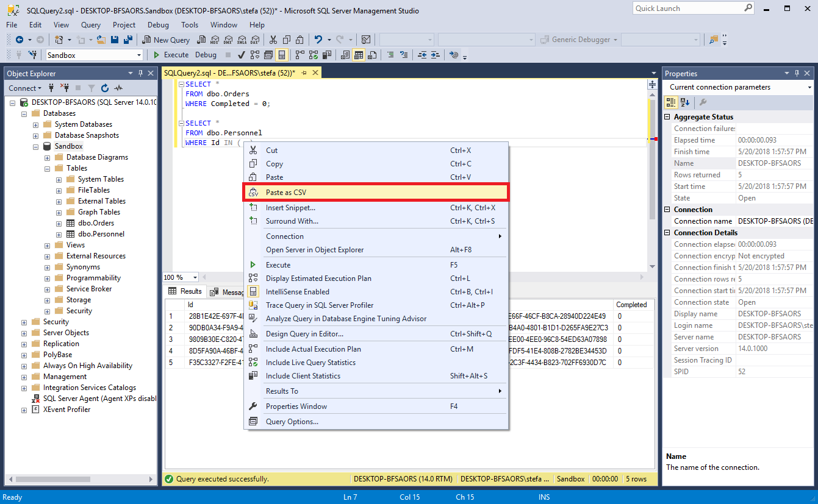Screen dimensions: 818x504
Task: Click the Debug button in toolbar
Action: click(206, 55)
